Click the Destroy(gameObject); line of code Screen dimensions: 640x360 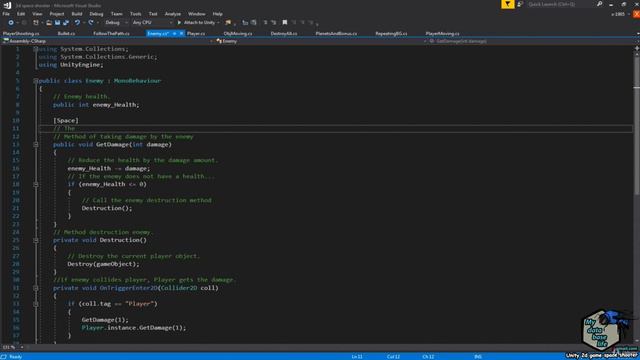[x=103, y=264]
